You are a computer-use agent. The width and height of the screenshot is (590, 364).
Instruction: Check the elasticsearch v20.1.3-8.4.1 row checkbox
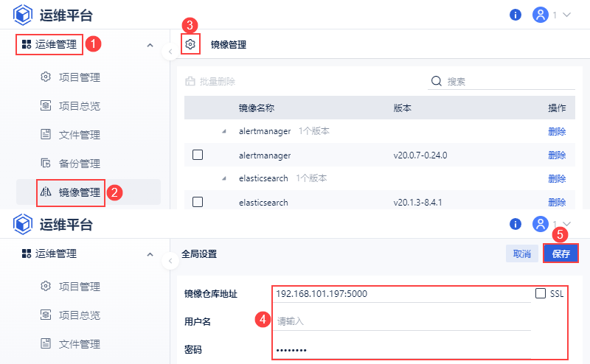tap(197, 201)
